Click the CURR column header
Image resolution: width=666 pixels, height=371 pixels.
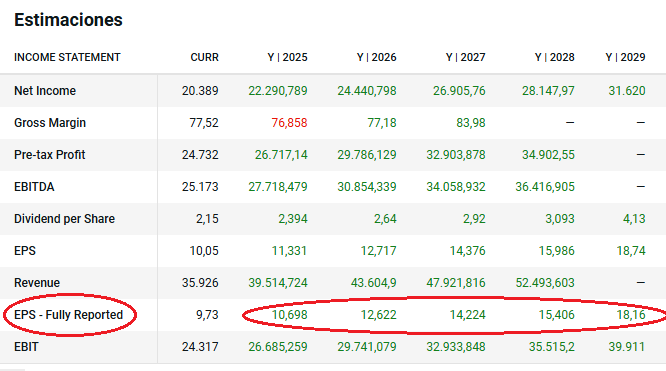tap(204, 57)
